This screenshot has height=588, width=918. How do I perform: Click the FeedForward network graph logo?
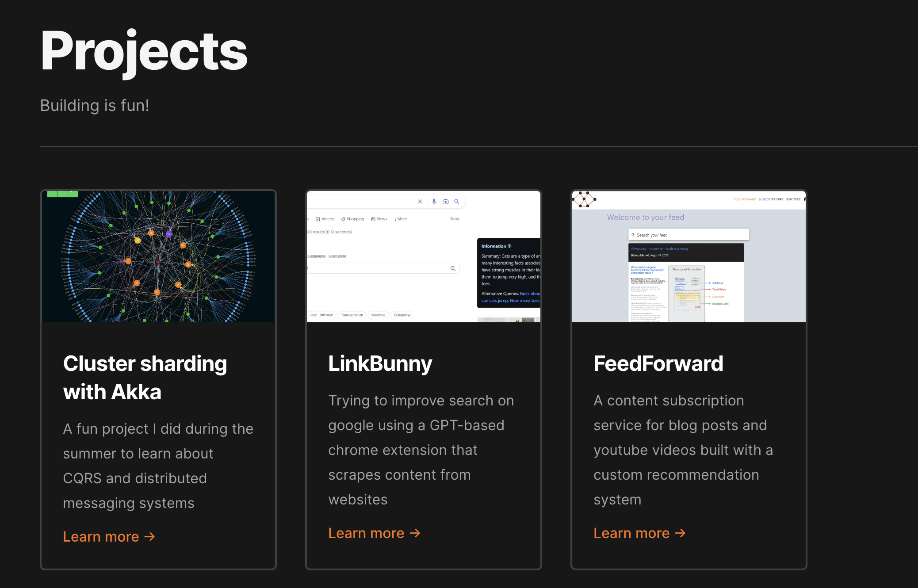(584, 199)
